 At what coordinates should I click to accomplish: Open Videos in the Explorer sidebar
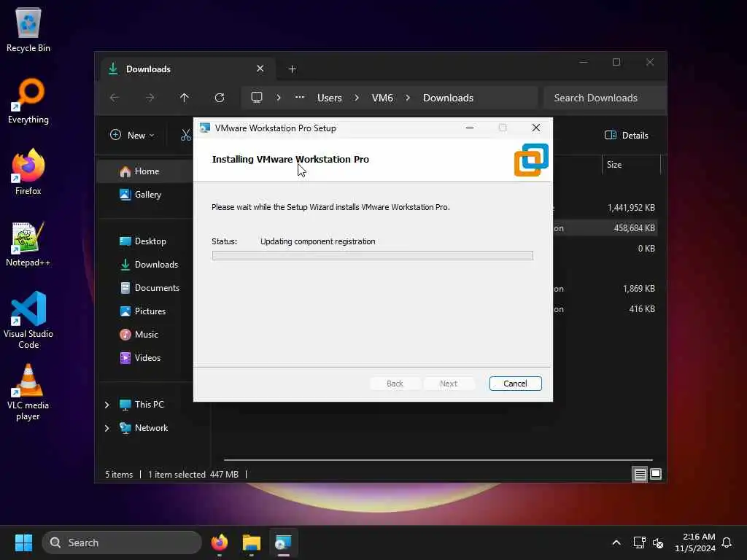tap(146, 357)
